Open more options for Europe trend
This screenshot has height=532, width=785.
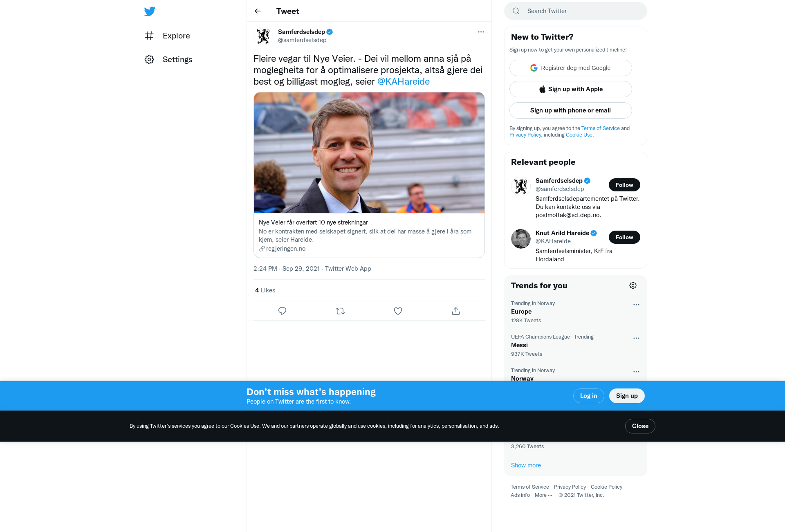(x=636, y=305)
